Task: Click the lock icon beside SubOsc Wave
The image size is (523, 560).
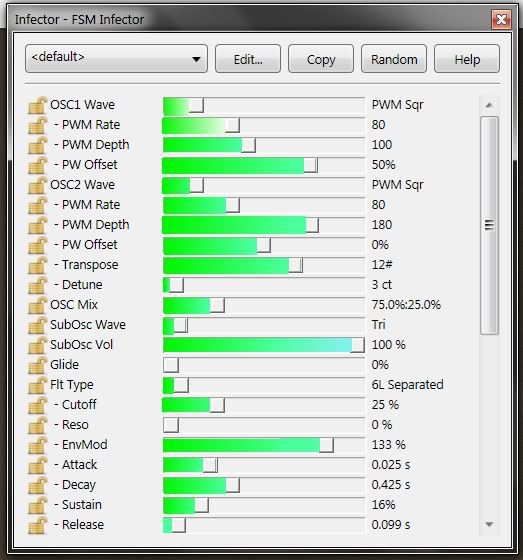Action: [x=38, y=325]
